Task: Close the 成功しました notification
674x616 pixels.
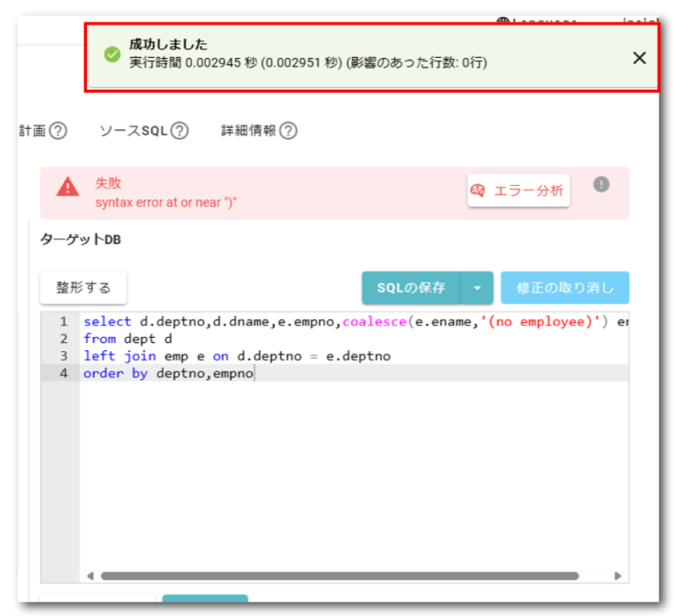Action: click(639, 58)
